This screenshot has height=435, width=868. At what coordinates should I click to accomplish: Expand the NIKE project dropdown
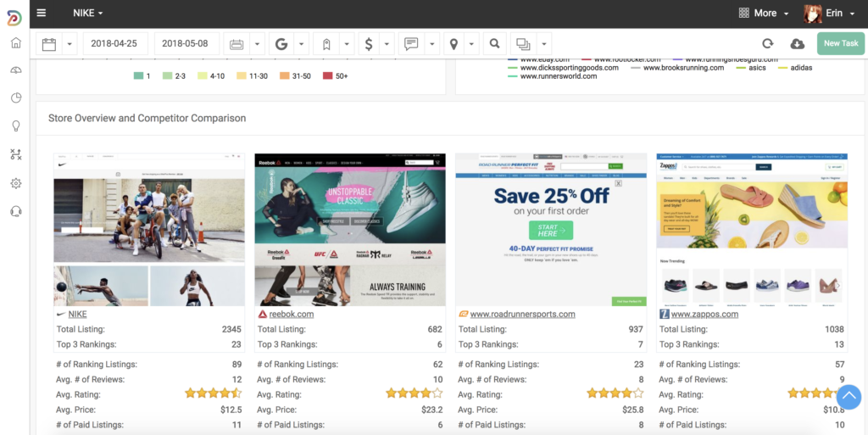pyautogui.click(x=88, y=13)
